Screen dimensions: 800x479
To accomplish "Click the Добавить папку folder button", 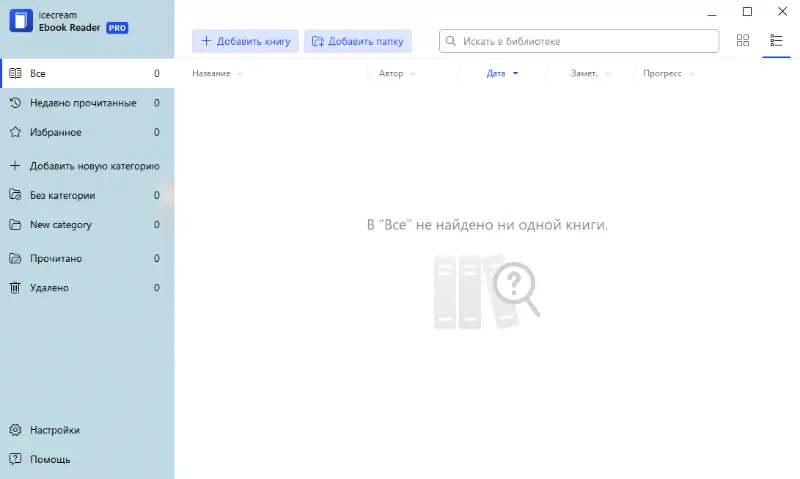I will pos(358,41).
